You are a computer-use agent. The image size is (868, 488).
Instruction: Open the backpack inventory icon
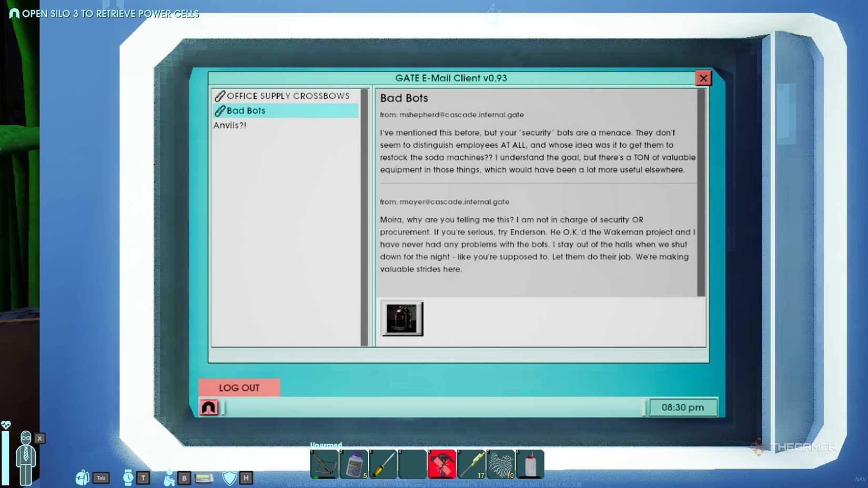point(83,477)
